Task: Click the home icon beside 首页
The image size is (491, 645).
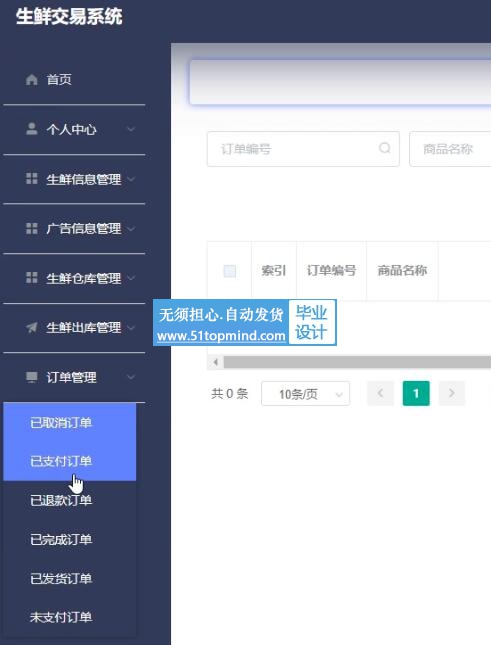Action: [32, 79]
